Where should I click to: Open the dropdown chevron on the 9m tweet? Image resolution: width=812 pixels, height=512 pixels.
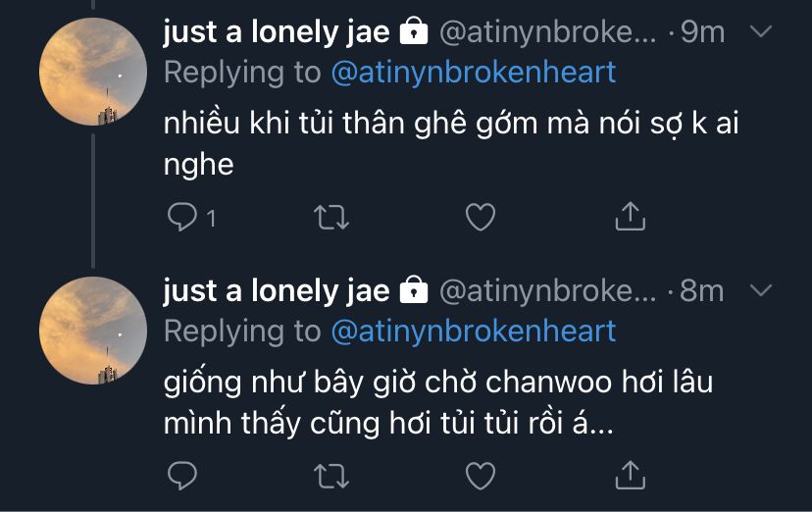[x=761, y=31]
